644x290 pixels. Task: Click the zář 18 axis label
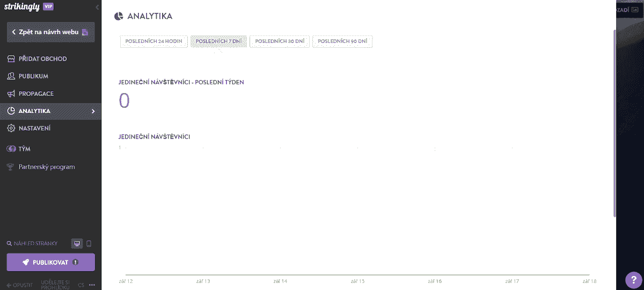coord(589,281)
